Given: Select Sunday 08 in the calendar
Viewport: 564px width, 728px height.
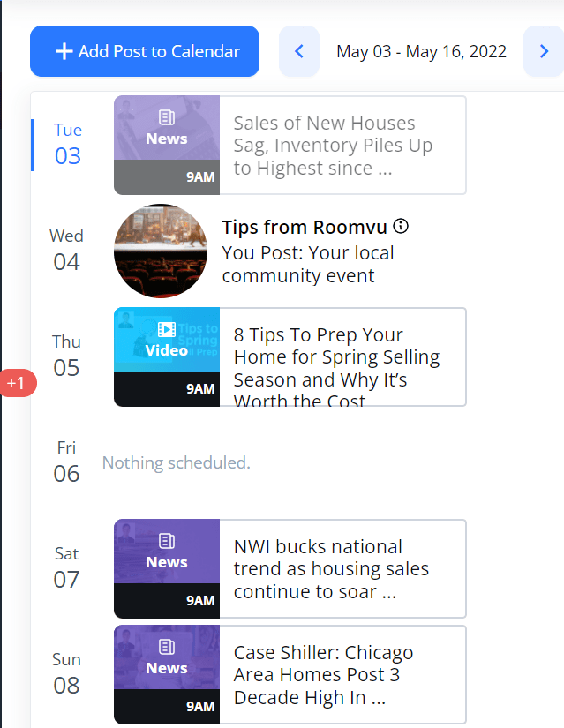Looking at the screenshot, I should pyautogui.click(x=67, y=674).
